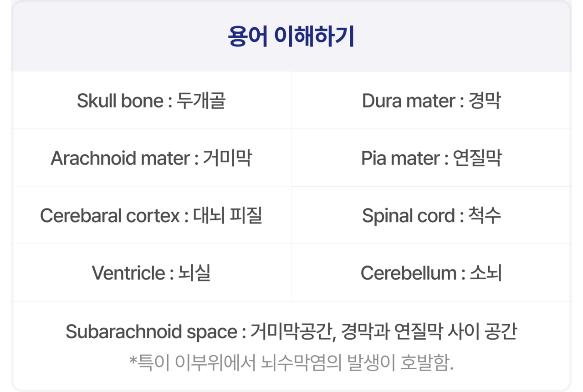Select the Korean word '경막' beside Dura mater

point(485,101)
